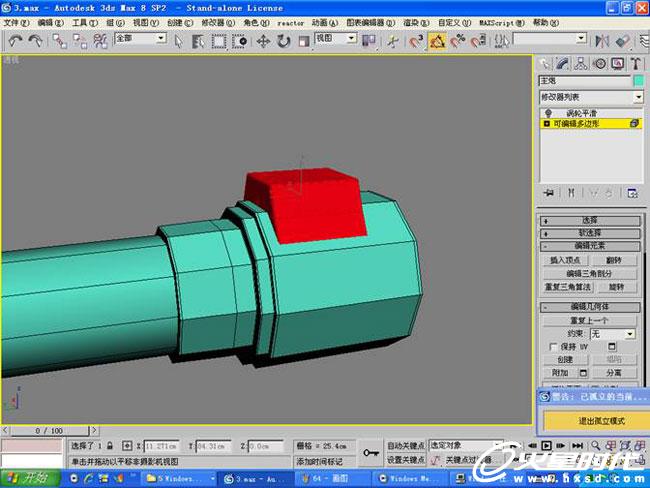Image resolution: width=650 pixels, height=488 pixels.
Task: Click the Redo arrow icon
Action: coord(35,41)
